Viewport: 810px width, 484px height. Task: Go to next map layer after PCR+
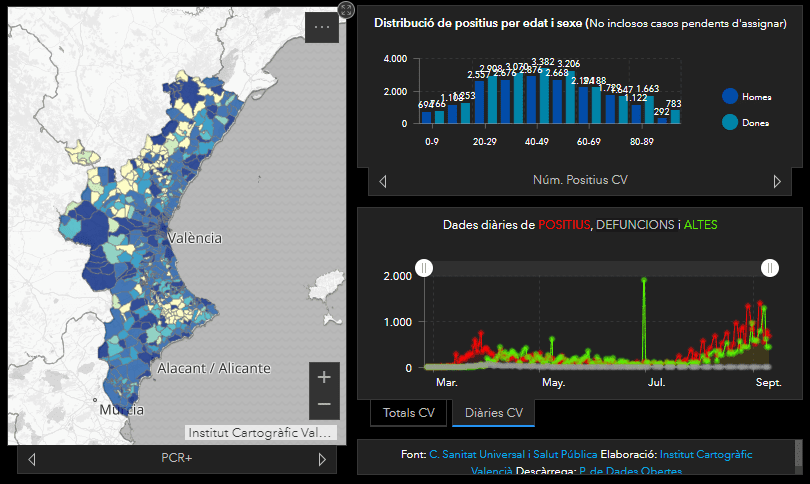pyautogui.click(x=322, y=459)
